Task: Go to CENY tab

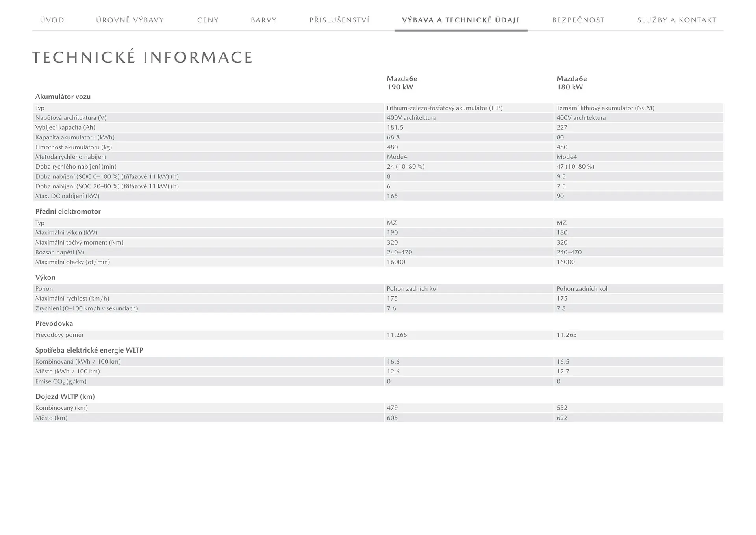Action: click(208, 20)
